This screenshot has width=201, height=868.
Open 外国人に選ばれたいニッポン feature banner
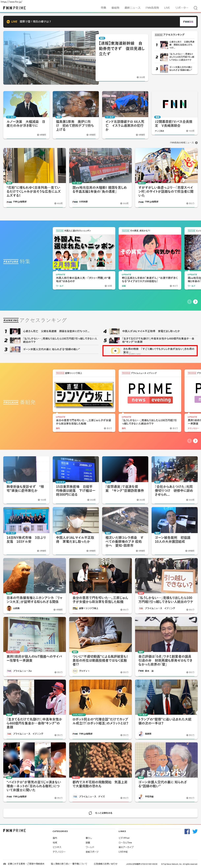click(84, 252)
